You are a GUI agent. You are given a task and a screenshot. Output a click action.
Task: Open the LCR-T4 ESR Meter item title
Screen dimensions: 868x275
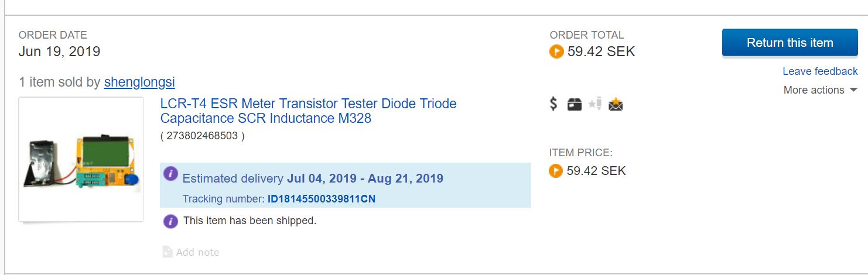point(308,111)
